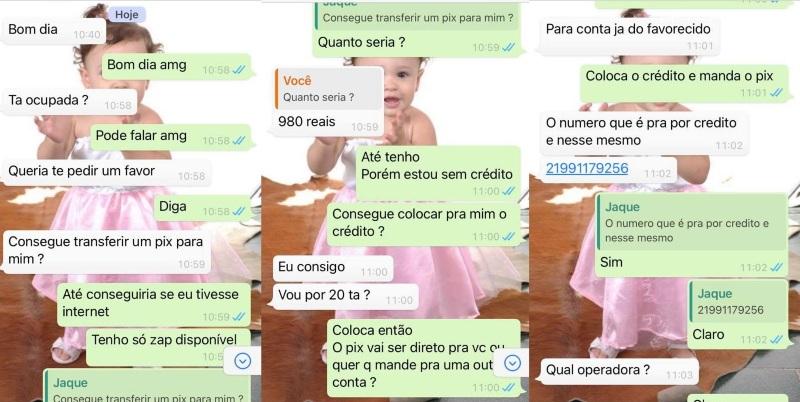Select 'Coloca o crédito e manda o pix' bubble
This screenshot has height=402, width=800.
(686, 83)
